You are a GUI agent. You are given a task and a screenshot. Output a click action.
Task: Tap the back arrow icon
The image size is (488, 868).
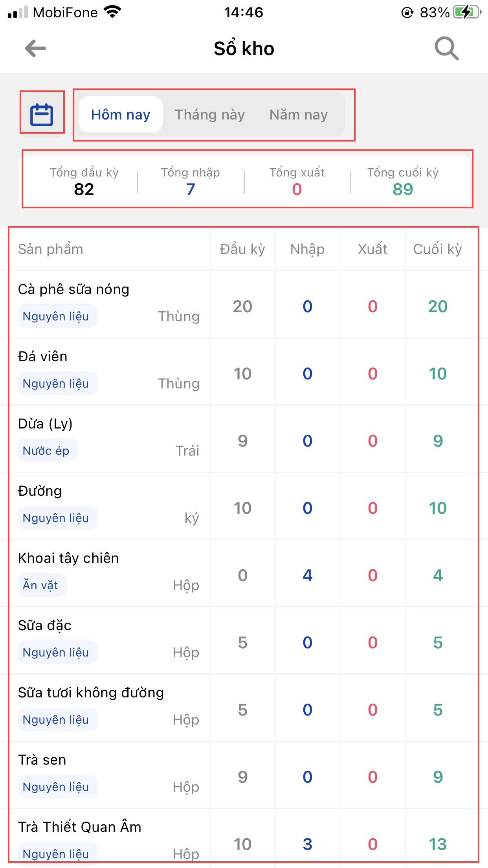[x=35, y=49]
